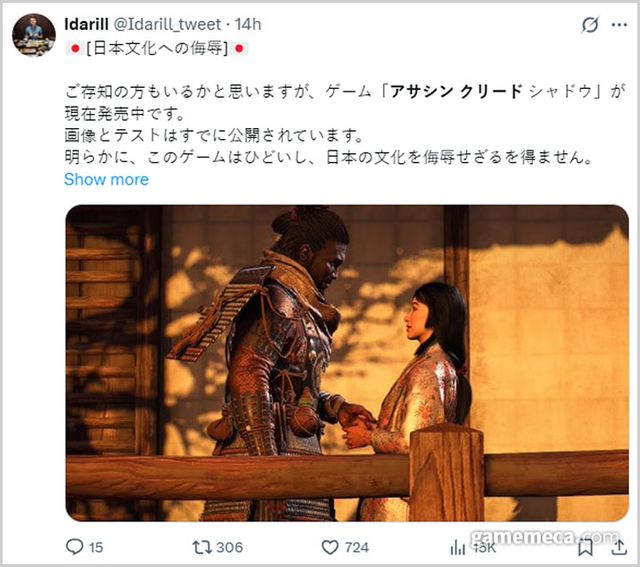Image resolution: width=640 pixels, height=567 pixels.
Task: Bookmark this tweet
Action: (586, 547)
